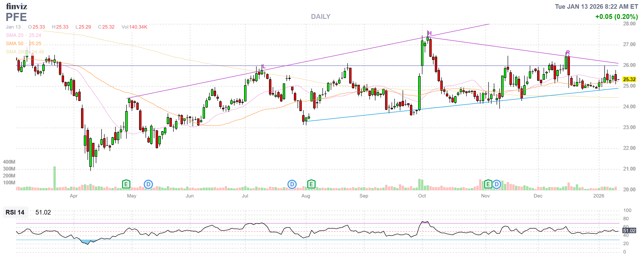Click the purple H pattern marker
Viewport: 644px width, 259px height.
pos(430,33)
